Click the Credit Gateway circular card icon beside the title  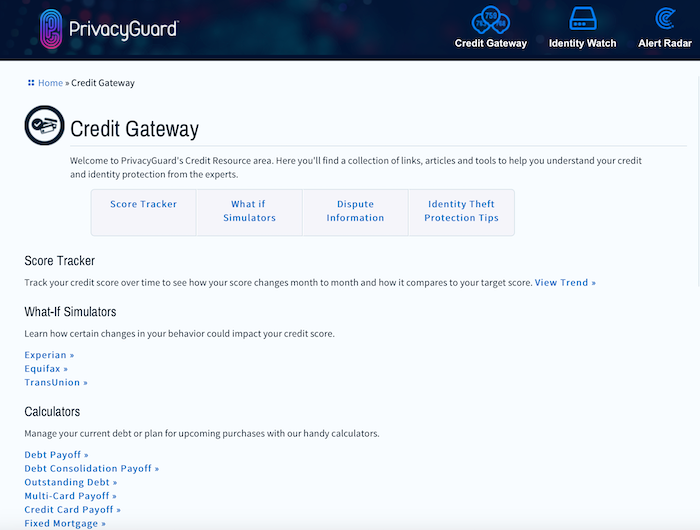point(45,125)
